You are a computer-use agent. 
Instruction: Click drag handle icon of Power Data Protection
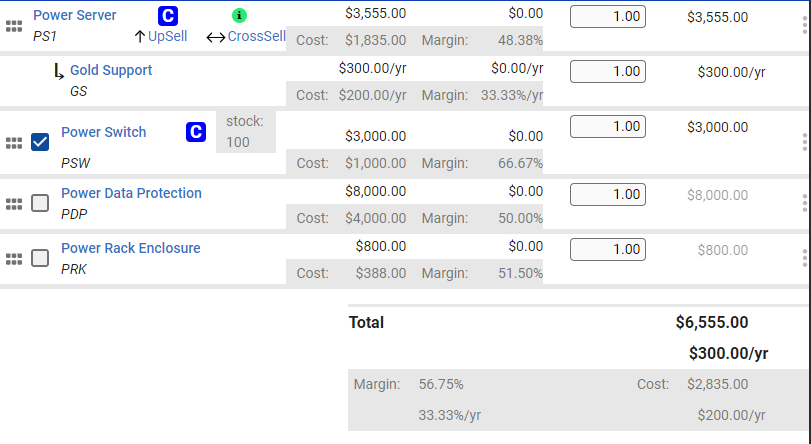(x=14, y=204)
